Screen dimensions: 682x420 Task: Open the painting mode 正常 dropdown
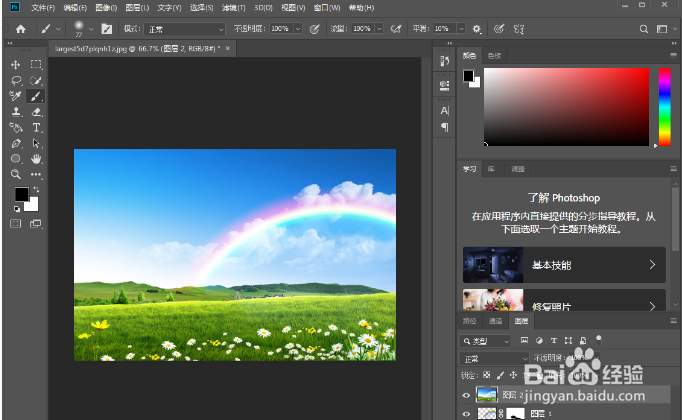(184, 29)
